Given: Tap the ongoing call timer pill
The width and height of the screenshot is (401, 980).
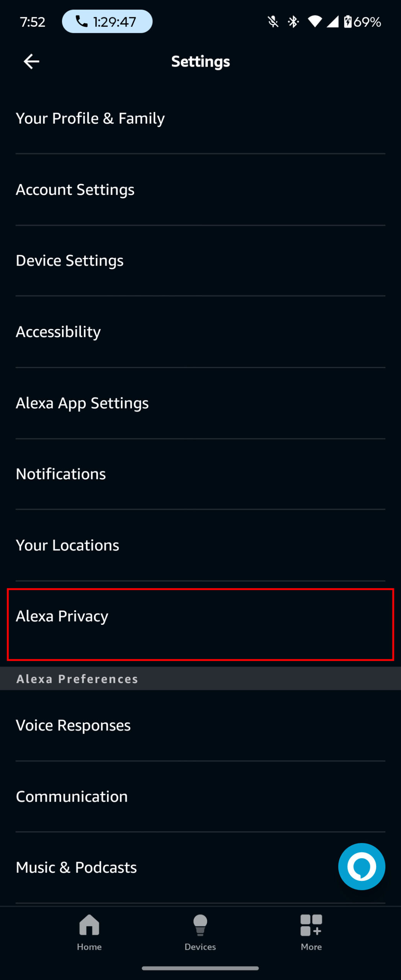Looking at the screenshot, I should (x=107, y=22).
